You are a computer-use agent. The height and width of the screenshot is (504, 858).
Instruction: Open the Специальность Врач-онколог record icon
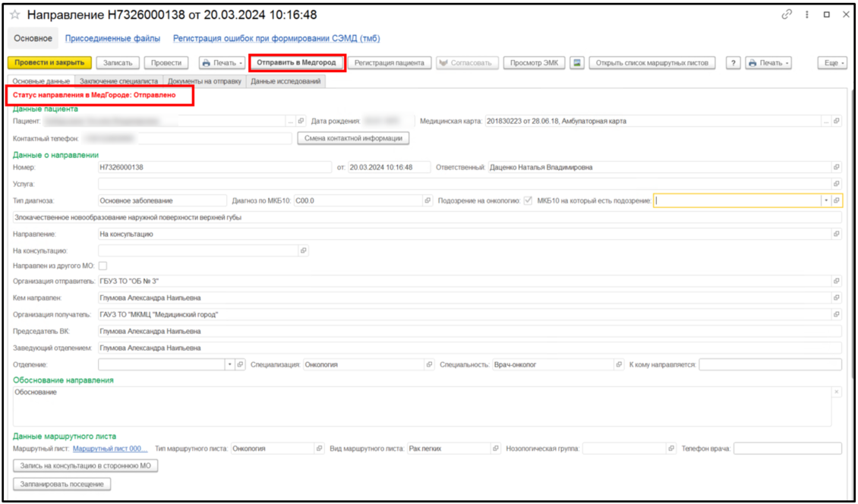[x=618, y=365]
